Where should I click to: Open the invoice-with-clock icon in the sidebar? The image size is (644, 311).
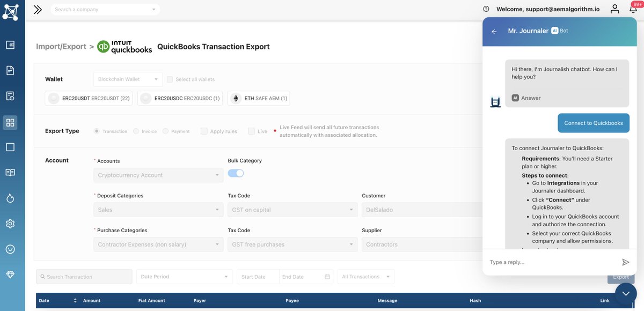click(x=10, y=96)
